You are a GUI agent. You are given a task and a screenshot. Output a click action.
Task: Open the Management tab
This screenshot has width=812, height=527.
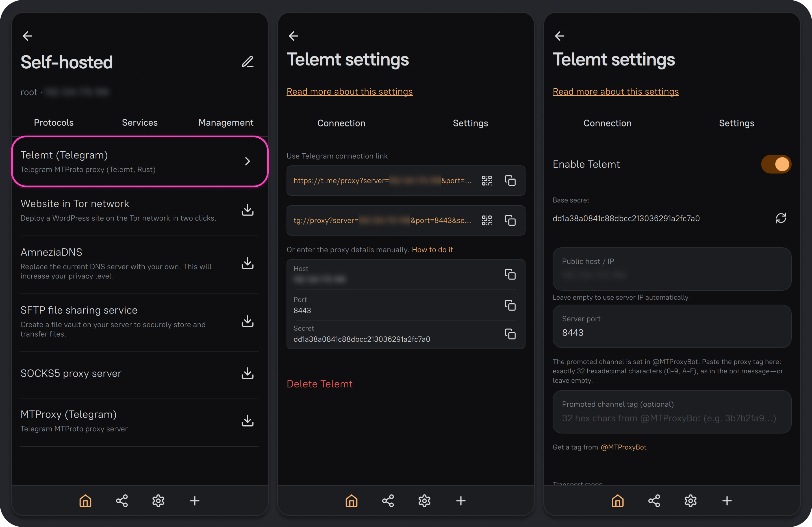[x=225, y=123]
